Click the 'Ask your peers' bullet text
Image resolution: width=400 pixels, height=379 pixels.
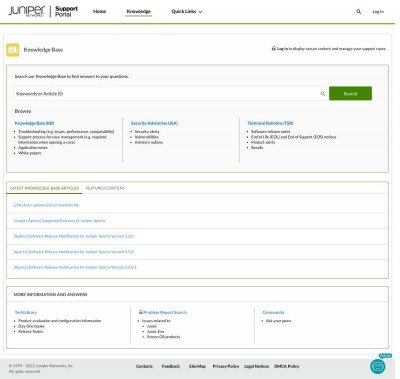(x=279, y=321)
